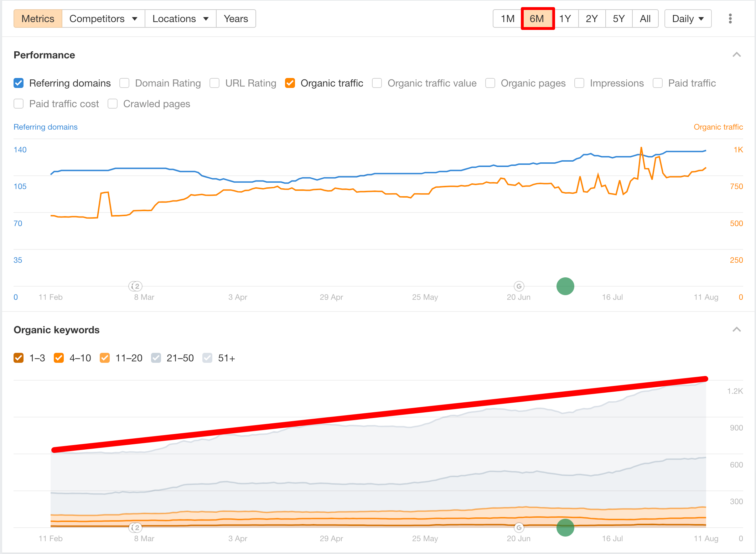Image resolution: width=756 pixels, height=554 pixels.
Task: Enable the Domain Rating checkbox
Action: point(124,83)
